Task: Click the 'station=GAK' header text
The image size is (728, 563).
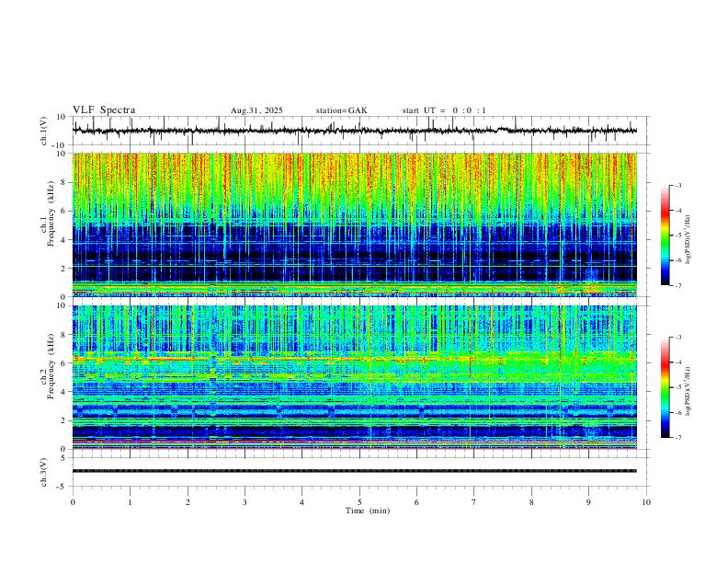Action: click(341, 110)
